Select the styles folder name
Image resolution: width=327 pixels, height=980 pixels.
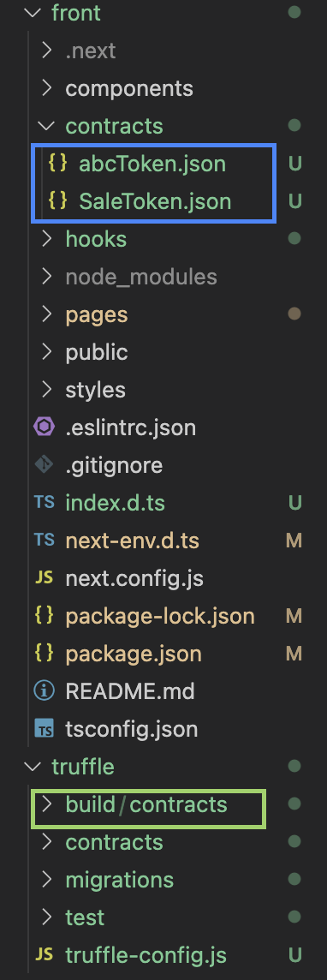pos(96,390)
